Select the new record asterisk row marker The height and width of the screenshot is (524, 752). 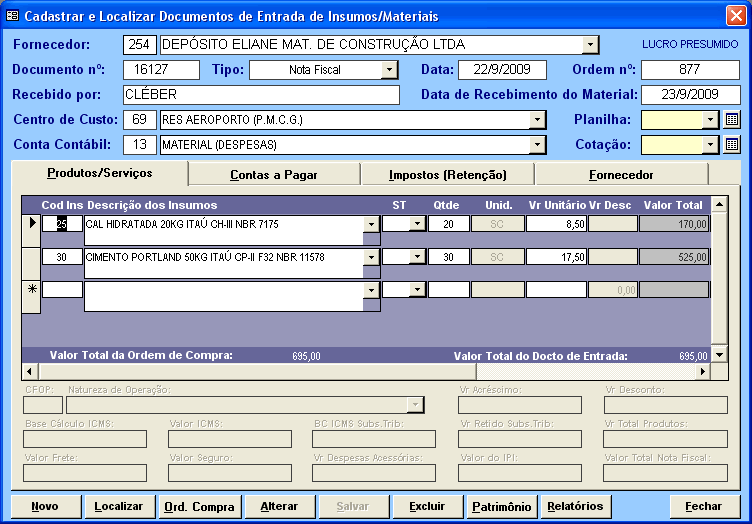pyautogui.click(x=30, y=289)
